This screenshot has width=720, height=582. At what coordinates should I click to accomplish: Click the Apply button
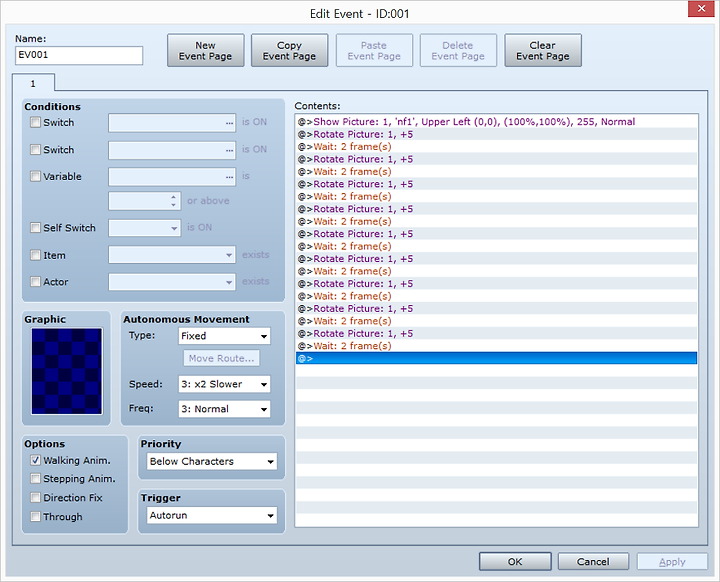[x=672, y=561]
